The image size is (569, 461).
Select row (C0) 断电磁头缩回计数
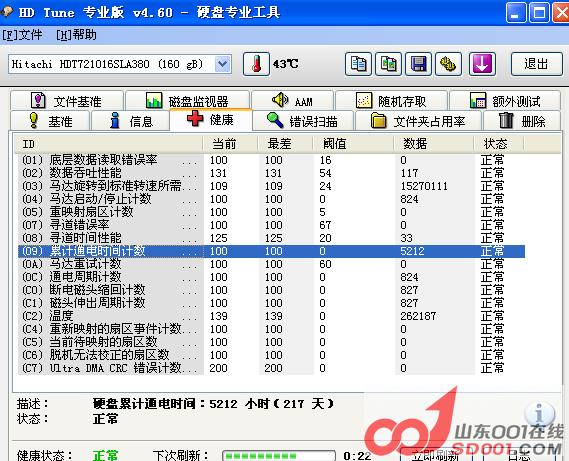coord(271,290)
